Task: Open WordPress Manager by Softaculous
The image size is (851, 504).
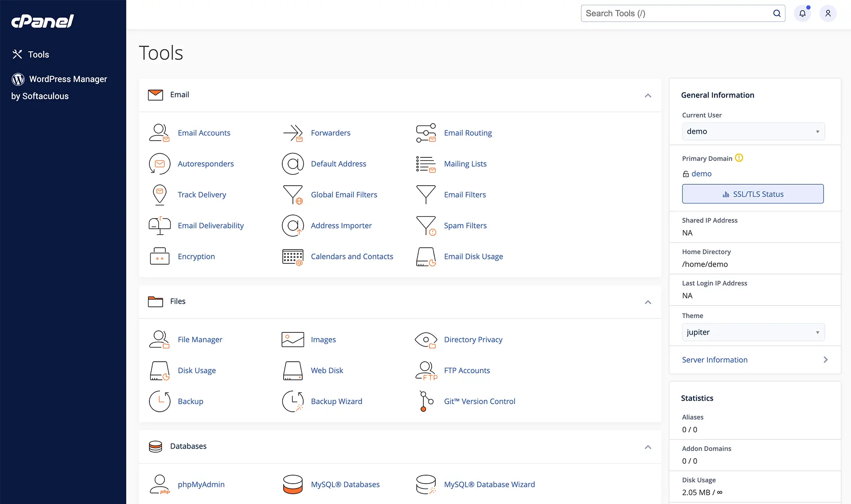Action: pos(59,87)
